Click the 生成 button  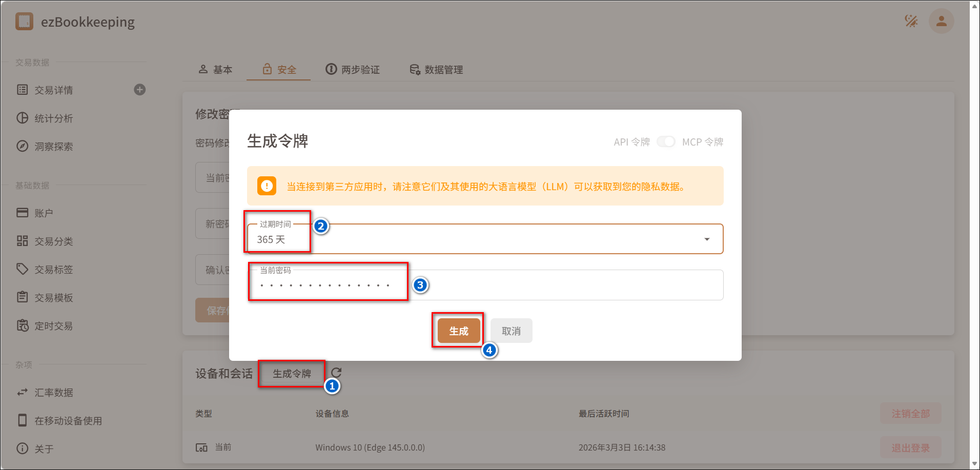pyautogui.click(x=459, y=331)
